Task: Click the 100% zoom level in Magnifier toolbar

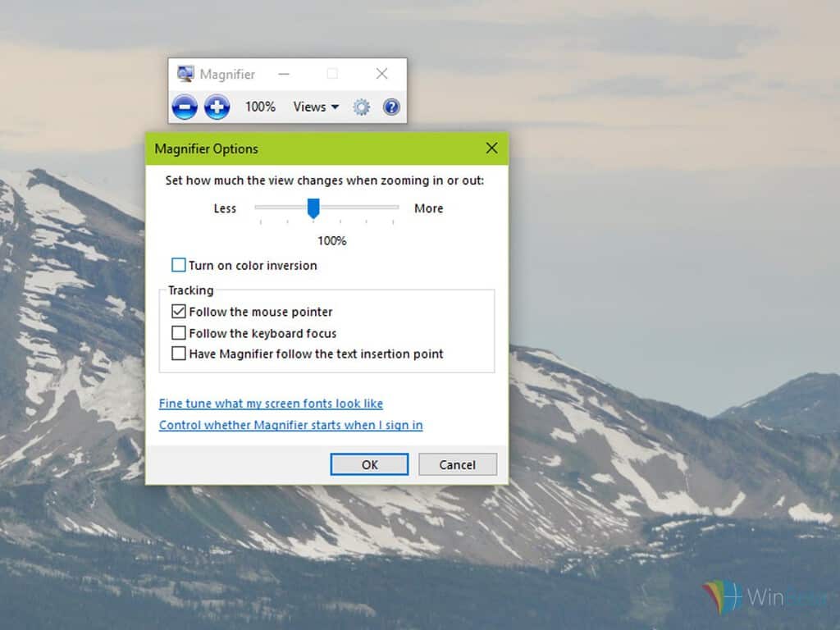Action: coord(260,107)
